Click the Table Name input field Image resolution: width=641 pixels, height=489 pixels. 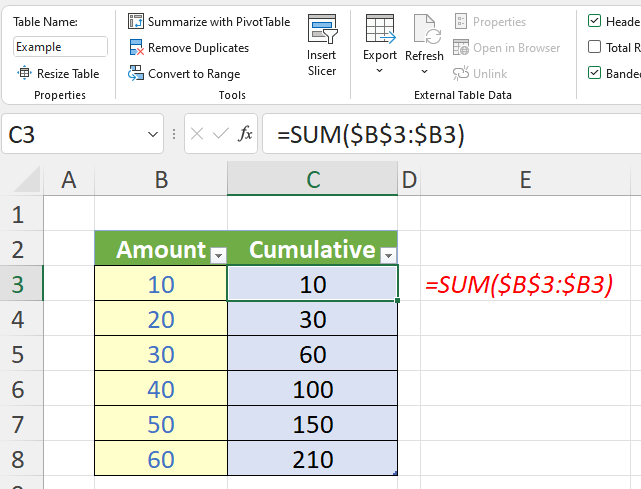pos(60,47)
